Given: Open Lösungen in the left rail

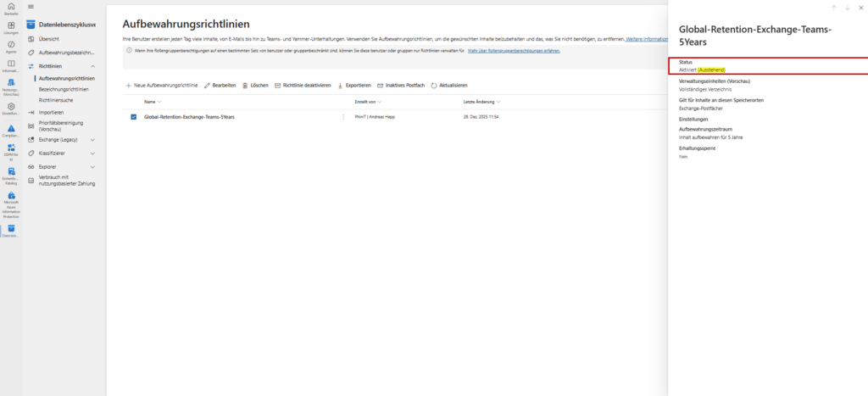Looking at the screenshot, I should [11, 27].
